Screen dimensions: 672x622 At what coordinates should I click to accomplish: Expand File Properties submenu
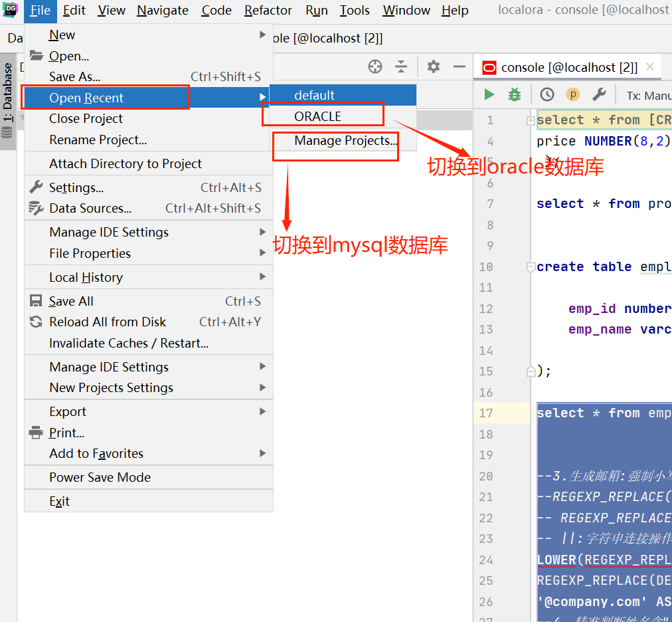148,254
